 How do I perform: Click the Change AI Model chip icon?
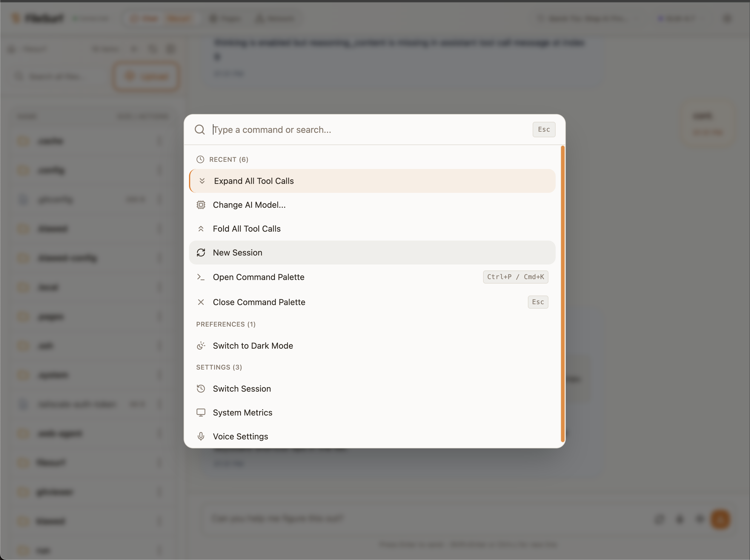point(201,205)
